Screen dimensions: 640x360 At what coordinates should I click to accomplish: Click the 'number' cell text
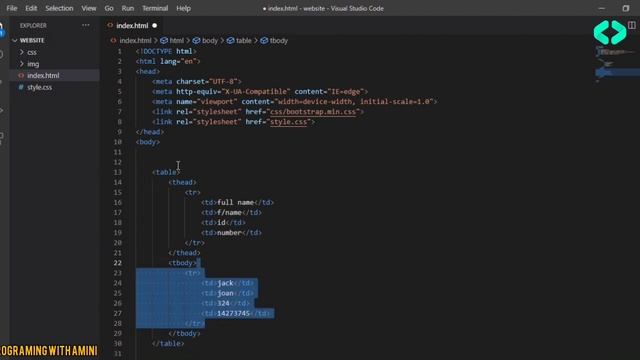click(229, 233)
